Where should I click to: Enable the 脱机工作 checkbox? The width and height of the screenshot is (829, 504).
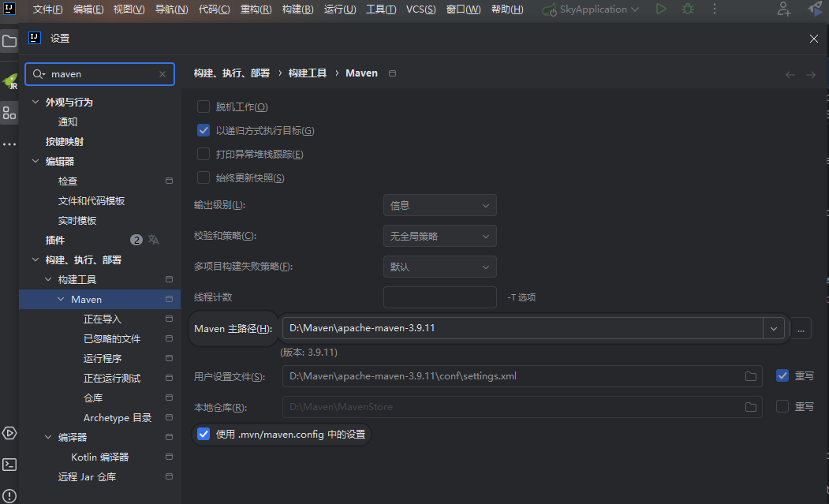click(x=204, y=106)
